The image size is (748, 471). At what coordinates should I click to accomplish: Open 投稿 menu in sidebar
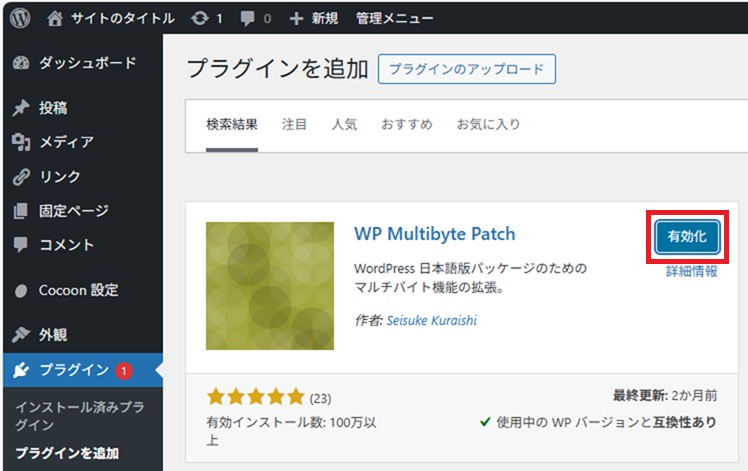[53, 108]
